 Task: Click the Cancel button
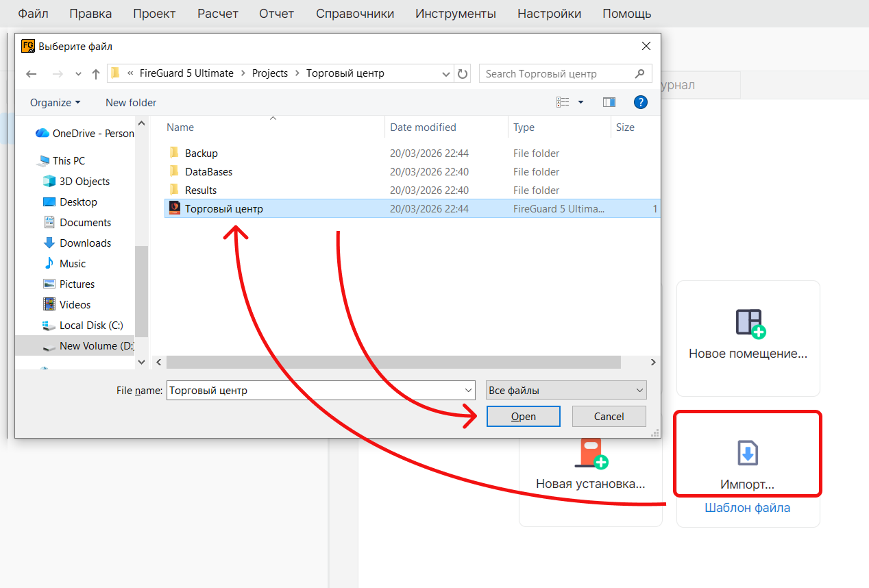coord(609,416)
